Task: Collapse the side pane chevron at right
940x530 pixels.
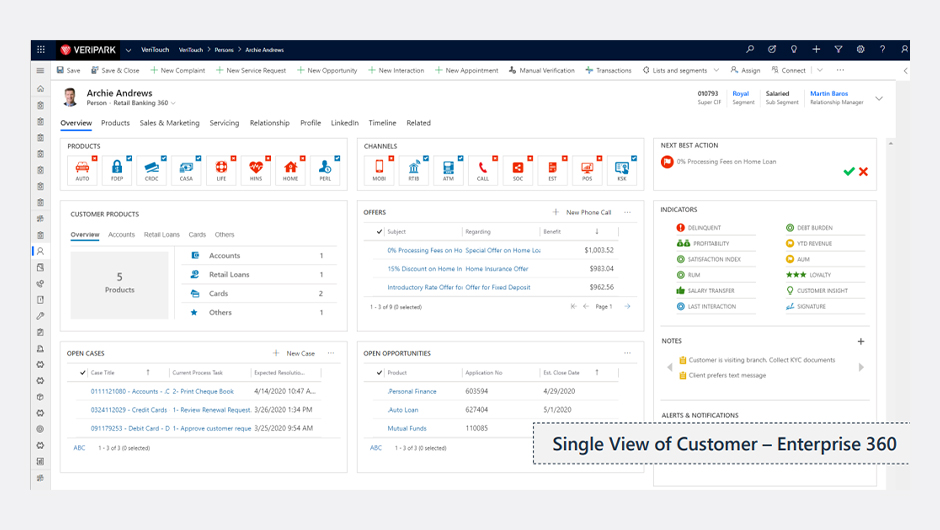Action: [x=905, y=71]
